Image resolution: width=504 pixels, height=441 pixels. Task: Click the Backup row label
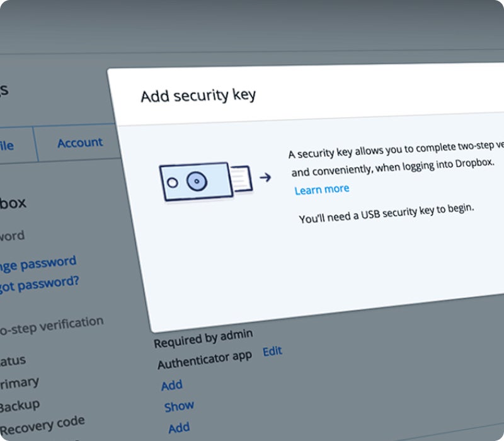point(19,405)
